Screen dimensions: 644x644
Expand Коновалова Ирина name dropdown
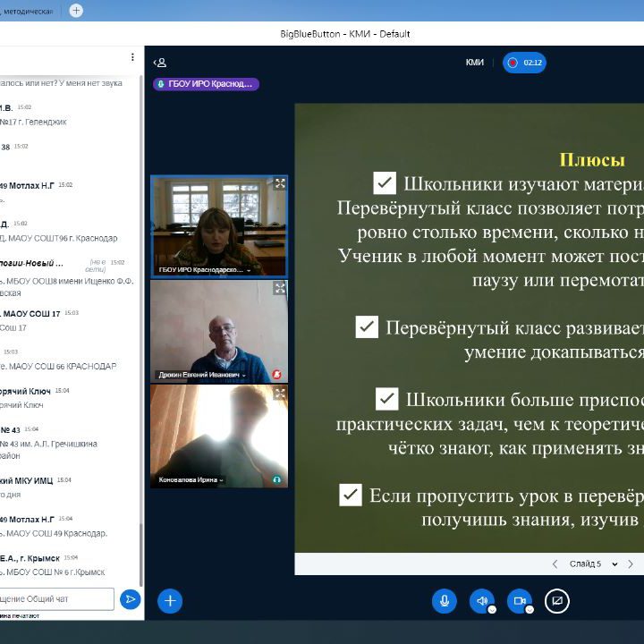point(222,480)
